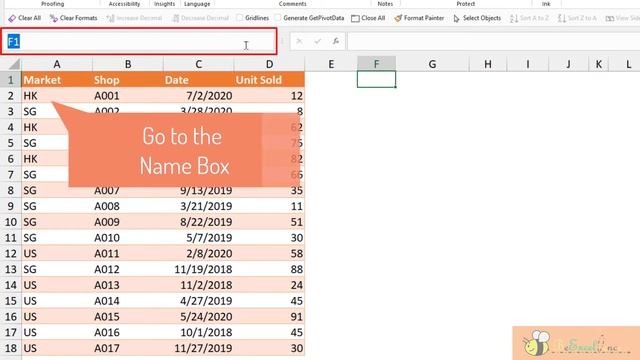Click the date 5/24/2020 cell

[198, 317]
